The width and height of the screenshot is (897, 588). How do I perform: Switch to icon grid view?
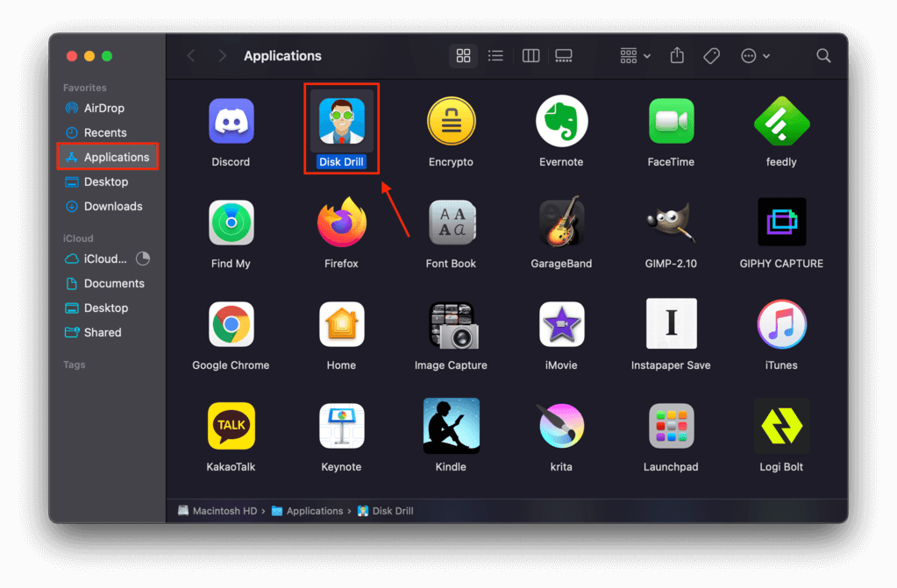pyautogui.click(x=463, y=55)
